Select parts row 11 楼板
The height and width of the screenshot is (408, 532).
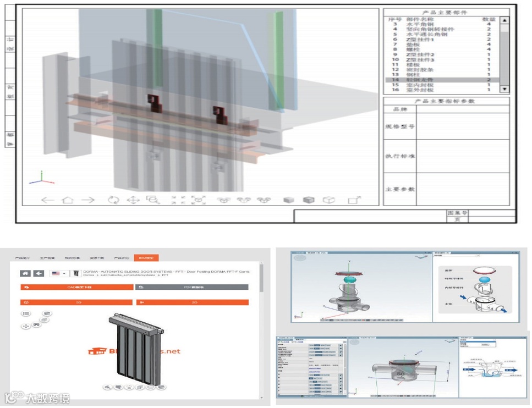point(442,65)
